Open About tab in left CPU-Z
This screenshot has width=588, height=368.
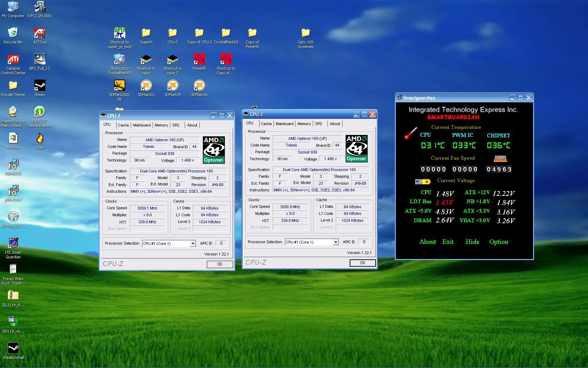click(192, 125)
